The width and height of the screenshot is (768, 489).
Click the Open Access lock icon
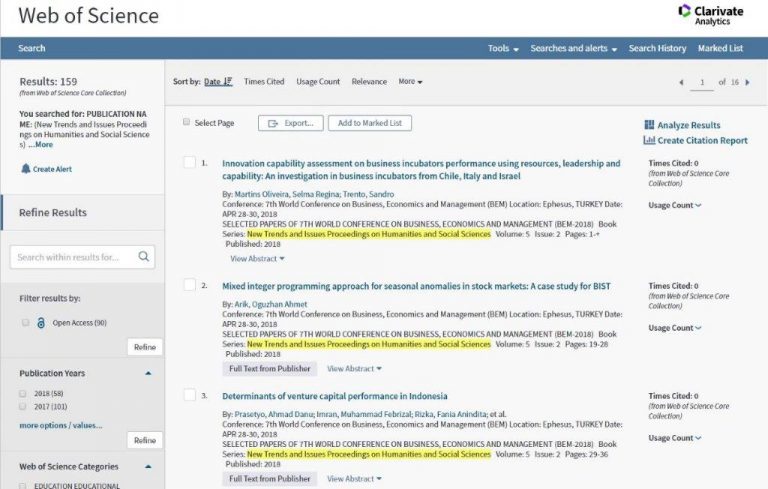coord(41,323)
